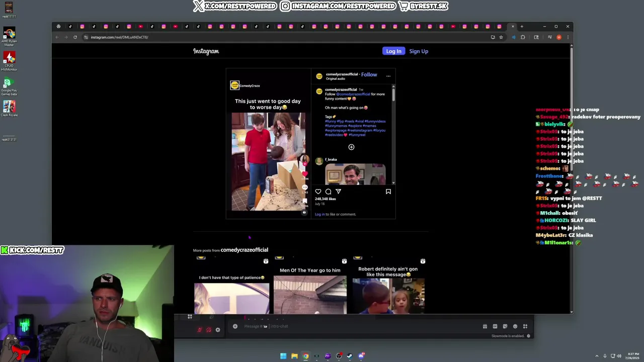
Task: Click the GIF image in f_braka's comment
Action: [355, 174]
